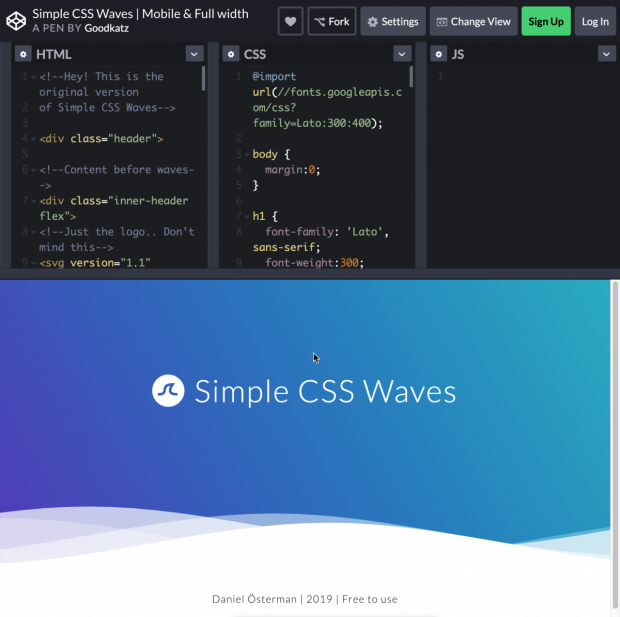This screenshot has height=617, width=620.
Task: Click pen title Simple CSS Waves
Action: [x=140, y=14]
